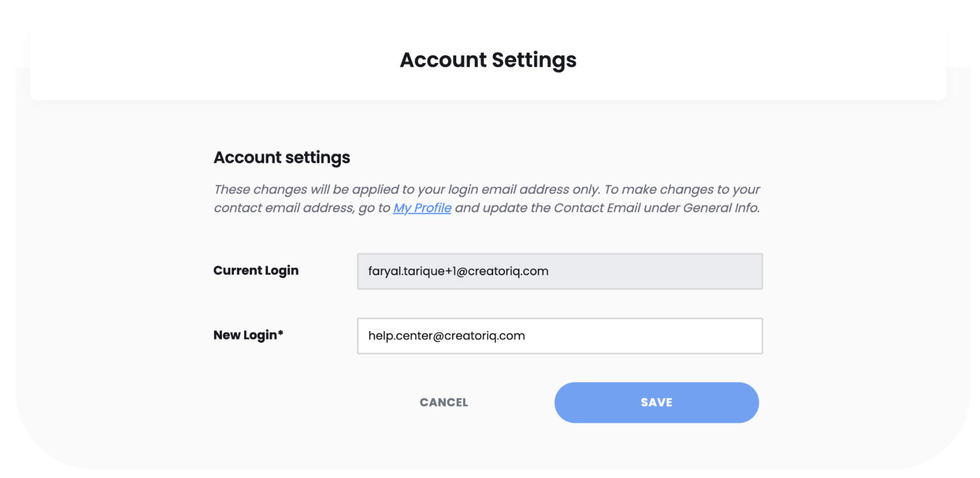
Task: Open the My Profile link
Action: [422, 208]
